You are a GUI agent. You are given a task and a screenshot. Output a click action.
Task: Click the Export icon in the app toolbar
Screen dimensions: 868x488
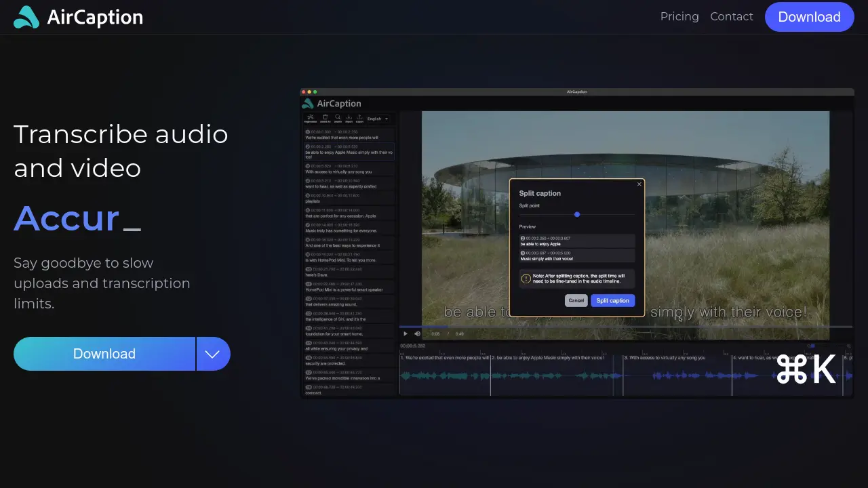coord(359,118)
